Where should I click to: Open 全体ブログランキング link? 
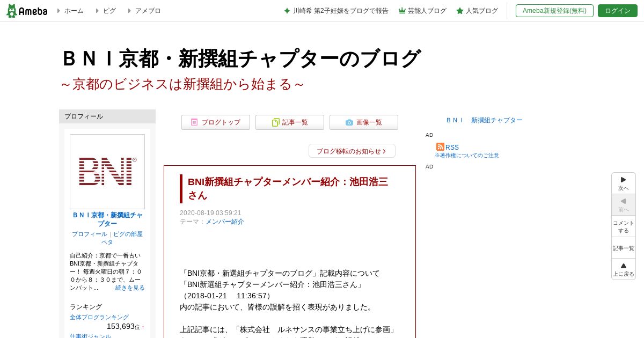pyautogui.click(x=99, y=317)
